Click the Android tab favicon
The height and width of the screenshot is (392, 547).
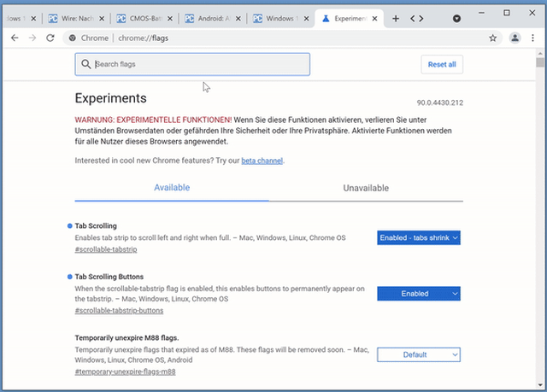pyautogui.click(x=189, y=19)
